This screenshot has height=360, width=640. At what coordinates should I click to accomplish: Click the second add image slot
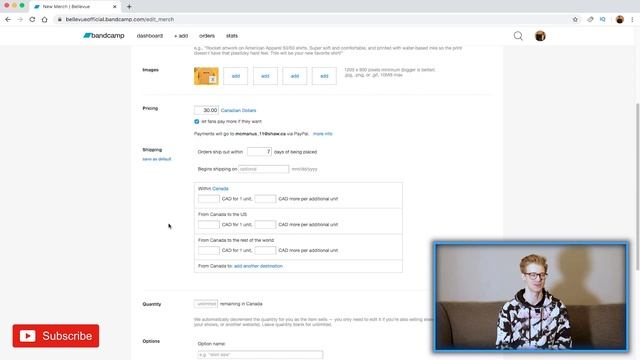click(x=265, y=76)
